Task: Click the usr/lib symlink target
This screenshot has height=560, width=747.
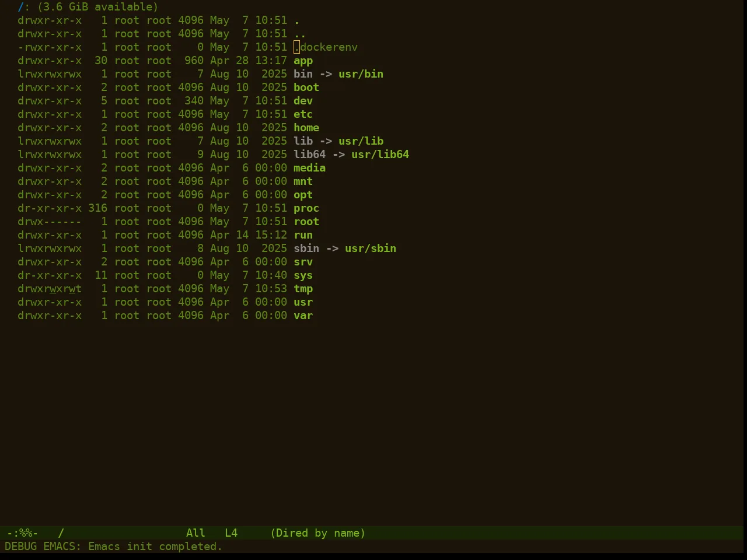Action: pos(361,141)
